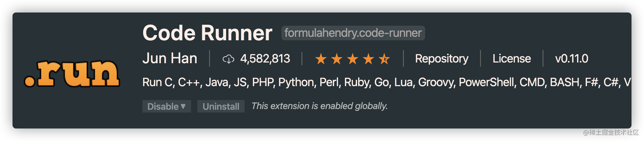Click the supported languages description text

click(x=387, y=82)
